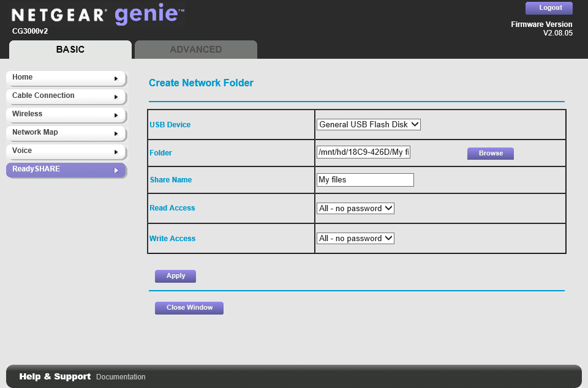588x388 pixels.
Task: Click the ReadySHARE arrow icon
Action: (116, 171)
